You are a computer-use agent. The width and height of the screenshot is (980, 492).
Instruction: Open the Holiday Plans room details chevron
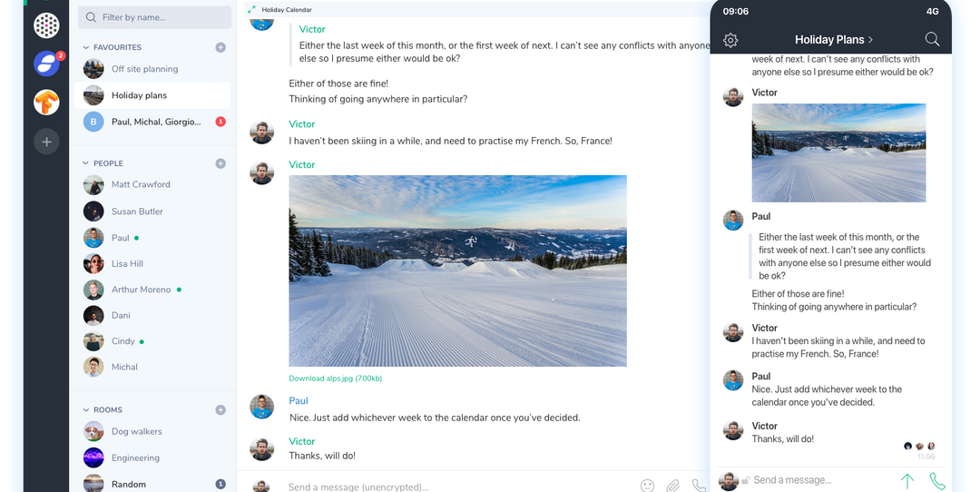[x=870, y=40]
